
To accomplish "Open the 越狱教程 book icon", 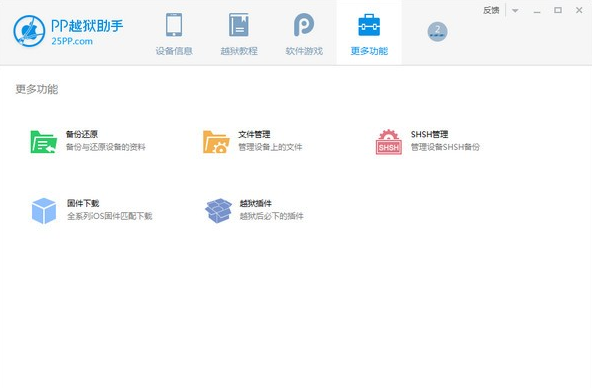I will 239,25.
